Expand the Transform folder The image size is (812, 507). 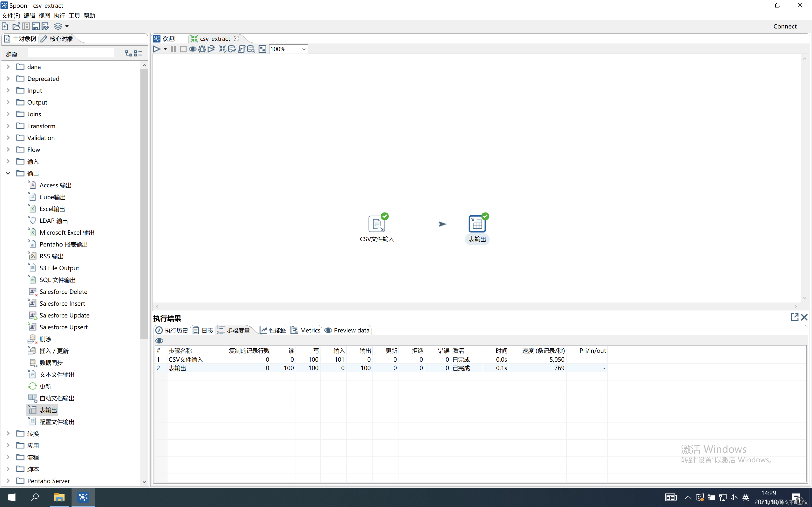[x=8, y=126]
